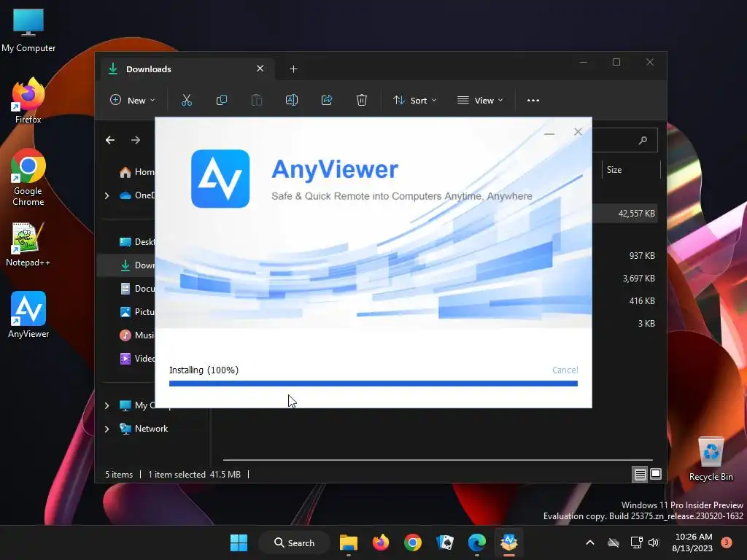Click the Size column header

[631, 170]
